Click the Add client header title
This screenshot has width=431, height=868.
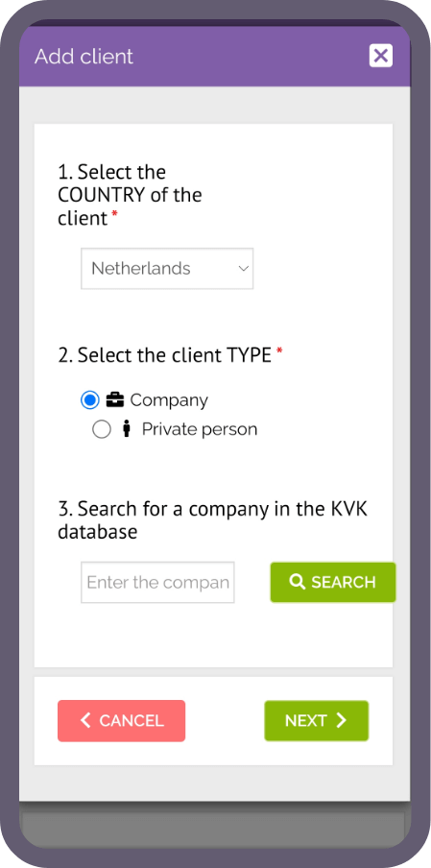pos(84,57)
